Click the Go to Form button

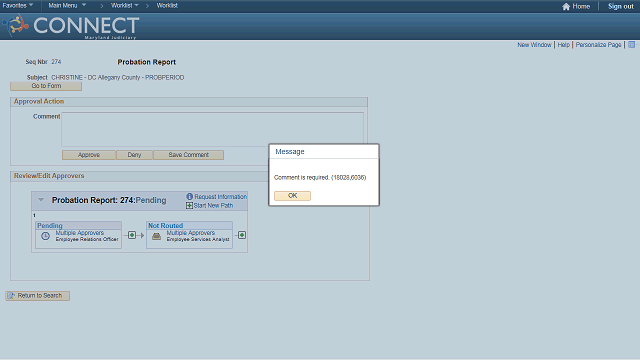pos(46,86)
